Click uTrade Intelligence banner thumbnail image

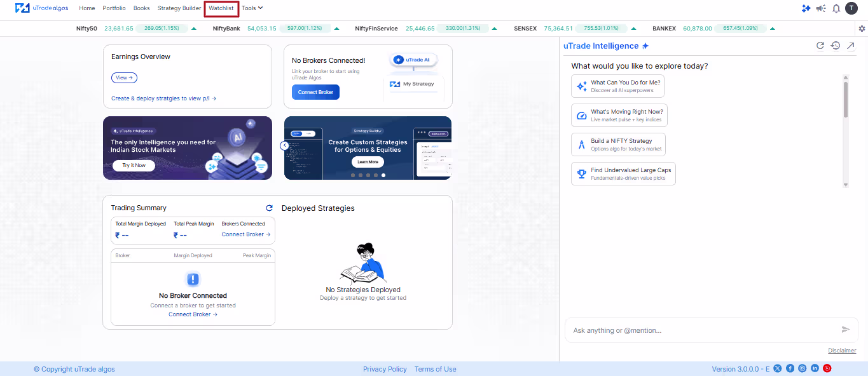188,148
